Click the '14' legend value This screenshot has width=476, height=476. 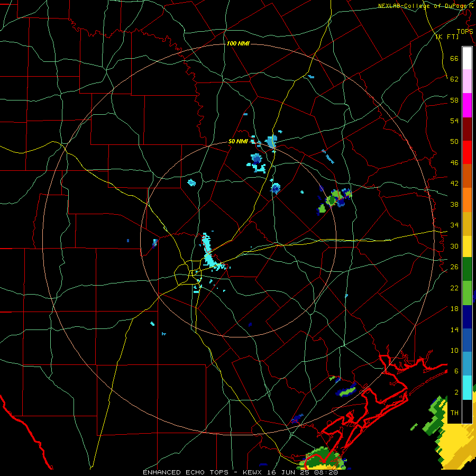454,329
